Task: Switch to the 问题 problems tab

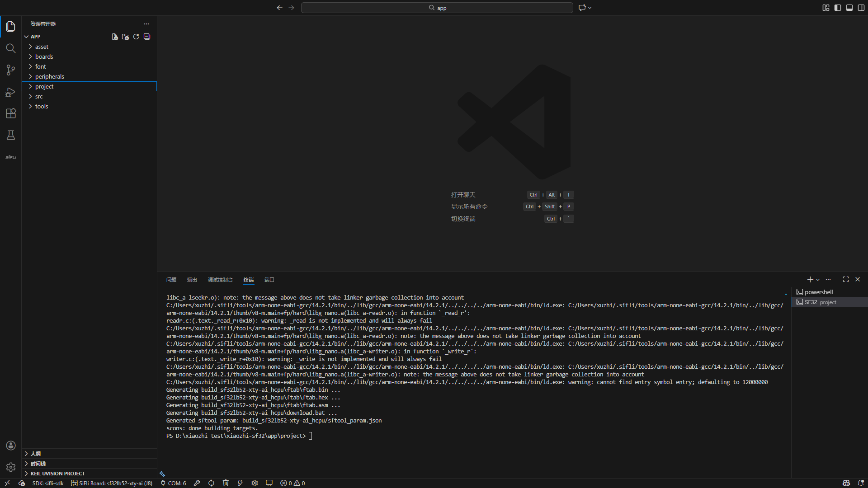Action: pyautogui.click(x=171, y=280)
